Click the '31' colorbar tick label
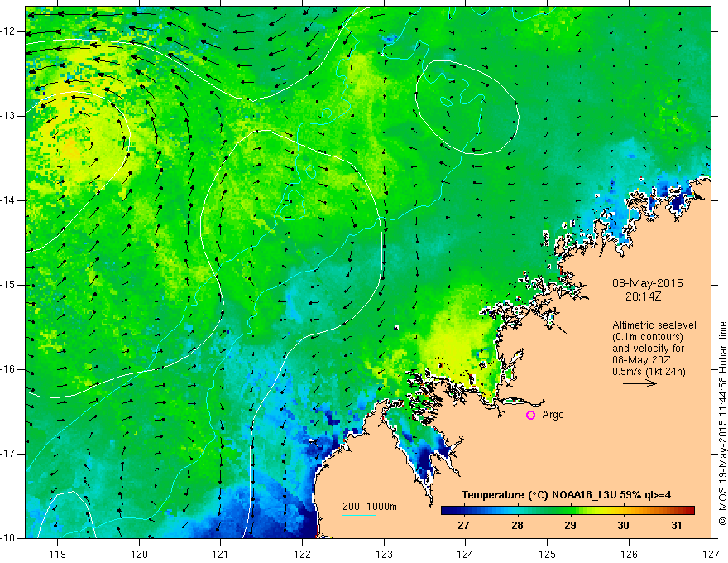Screen dimensions: 728x563 [x=677, y=526]
